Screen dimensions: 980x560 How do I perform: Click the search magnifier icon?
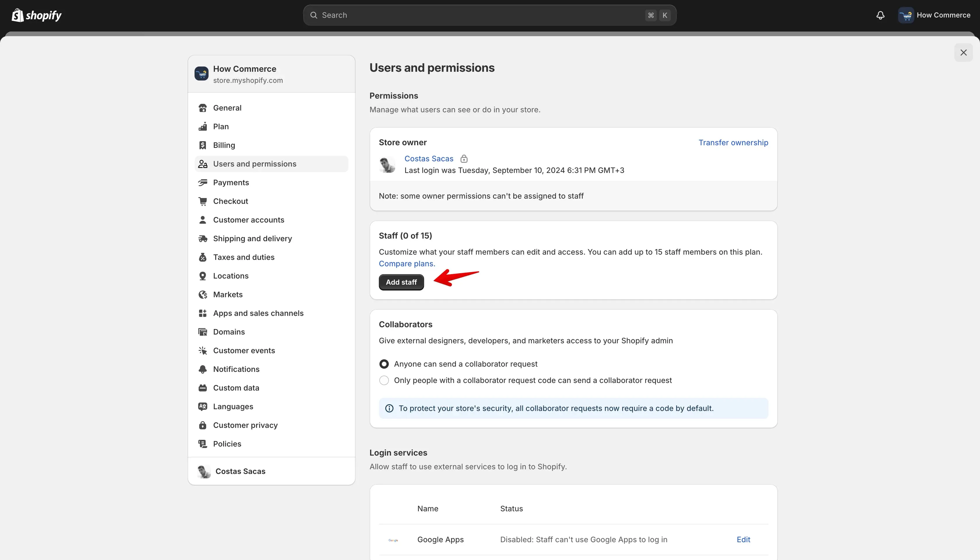click(314, 15)
